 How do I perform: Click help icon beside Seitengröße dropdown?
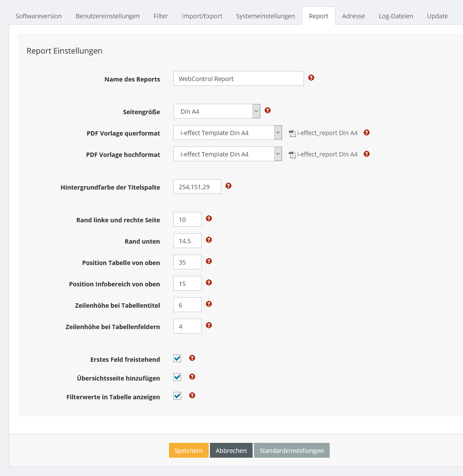(268, 111)
